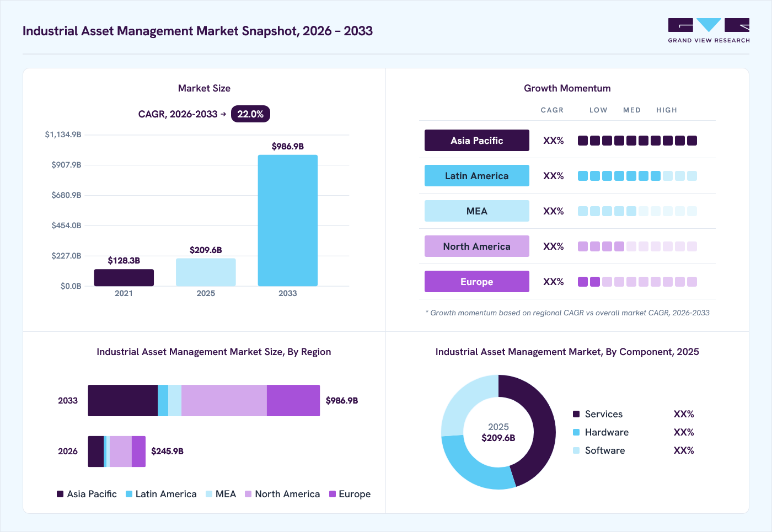Click the 22.0% CAGR badge
Image resolution: width=772 pixels, height=532 pixels.
pyautogui.click(x=250, y=114)
